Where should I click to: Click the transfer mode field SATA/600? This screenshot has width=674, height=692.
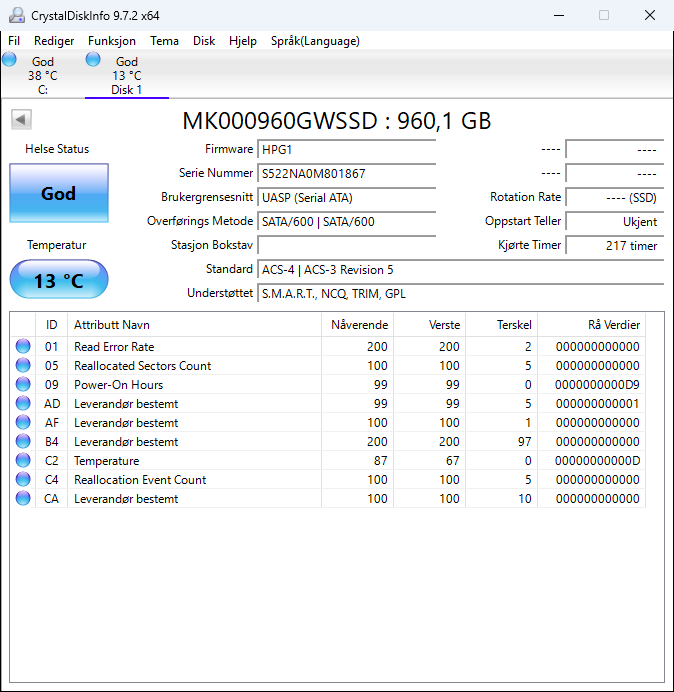coord(346,222)
